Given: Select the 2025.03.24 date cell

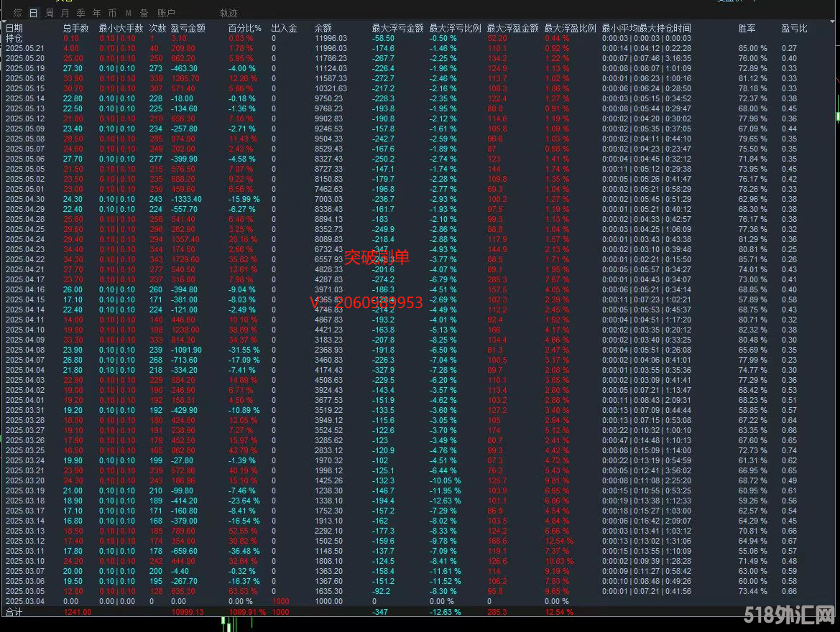Looking at the screenshot, I should [x=25, y=460].
